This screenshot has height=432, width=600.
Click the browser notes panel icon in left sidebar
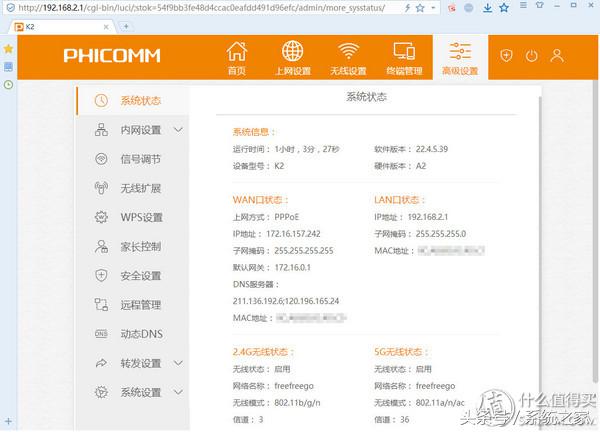pyautogui.click(x=8, y=67)
